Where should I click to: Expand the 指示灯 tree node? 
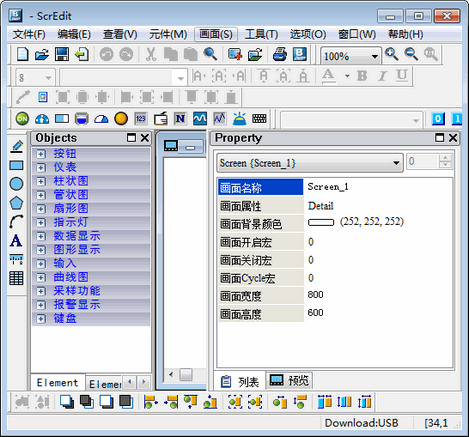pyautogui.click(x=41, y=222)
